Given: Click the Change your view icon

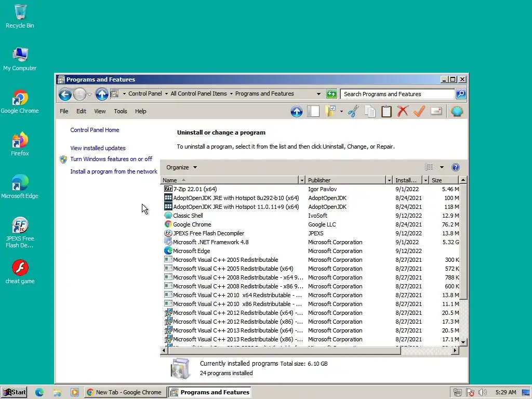Looking at the screenshot, I should tap(429, 167).
